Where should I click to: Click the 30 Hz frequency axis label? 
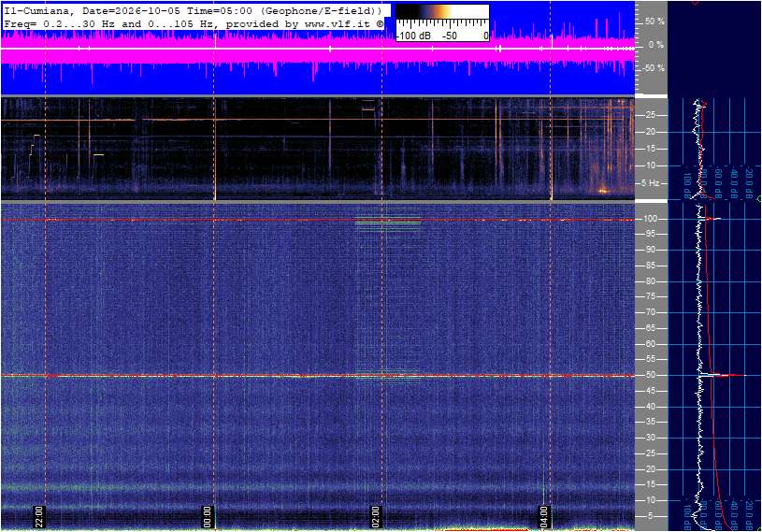pos(651,438)
